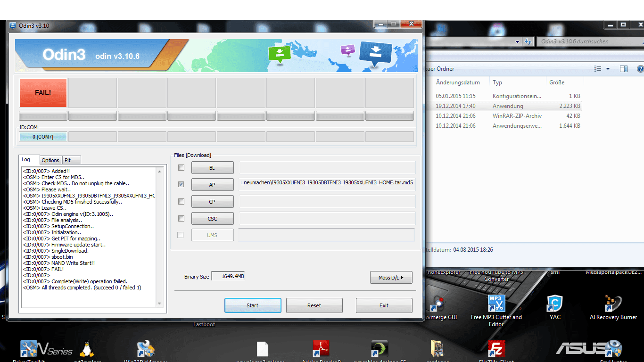Screen dimensions: 644x362
Task: Open Explorer address bar history dropdown
Action: pyautogui.click(x=518, y=41)
